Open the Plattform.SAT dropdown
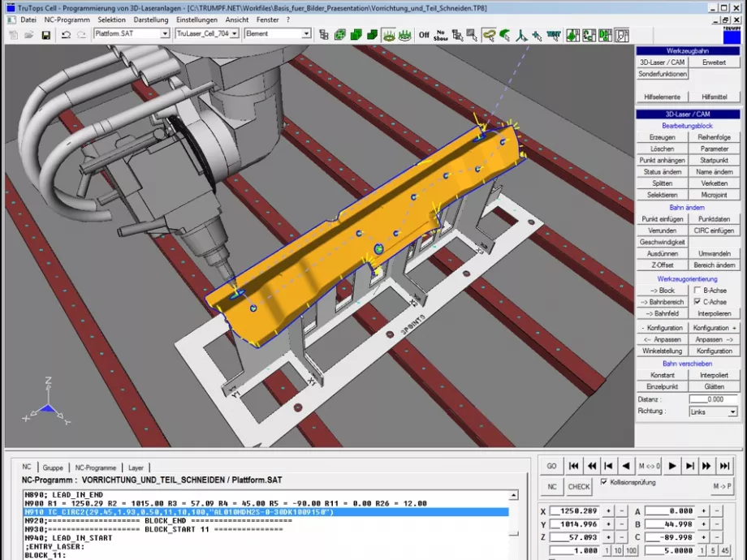This screenshot has height=560, width=747. [165, 33]
